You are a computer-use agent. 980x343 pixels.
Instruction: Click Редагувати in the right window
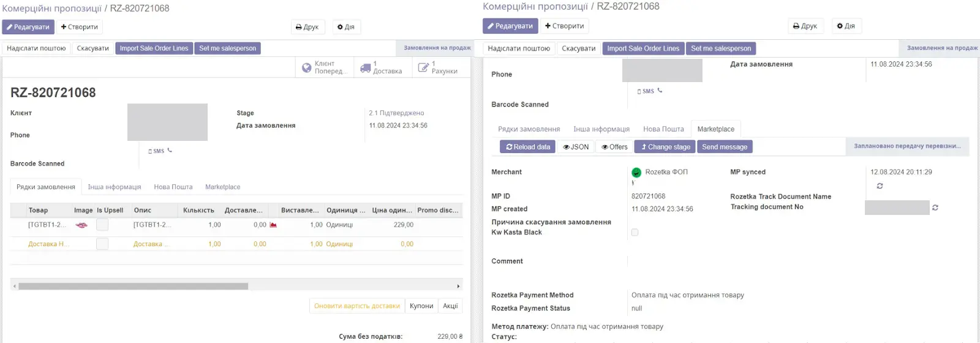coord(510,26)
